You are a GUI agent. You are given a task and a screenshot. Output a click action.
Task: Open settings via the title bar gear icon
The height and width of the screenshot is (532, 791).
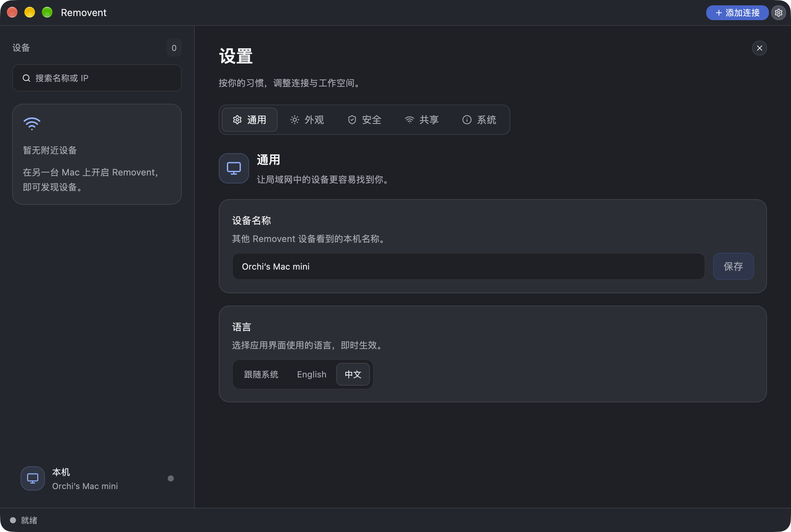click(x=778, y=13)
